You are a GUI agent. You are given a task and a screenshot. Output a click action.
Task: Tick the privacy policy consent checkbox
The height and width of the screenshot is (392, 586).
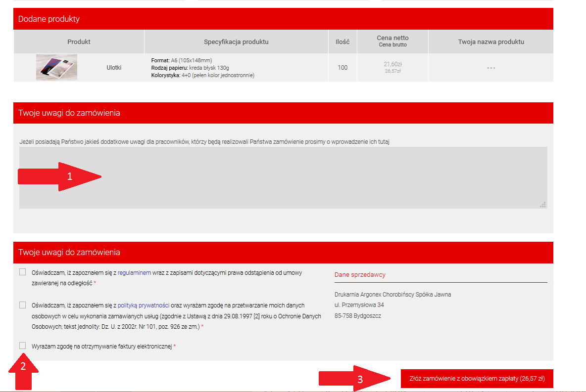coord(23,305)
